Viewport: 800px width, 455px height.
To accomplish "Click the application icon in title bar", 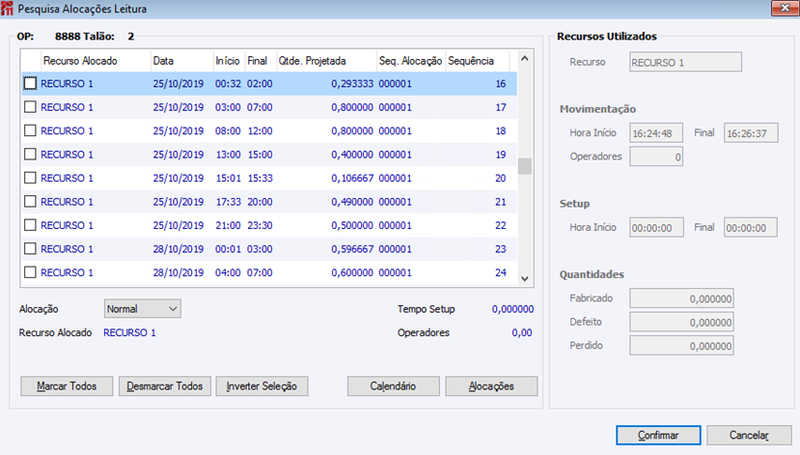I will pos(7,9).
